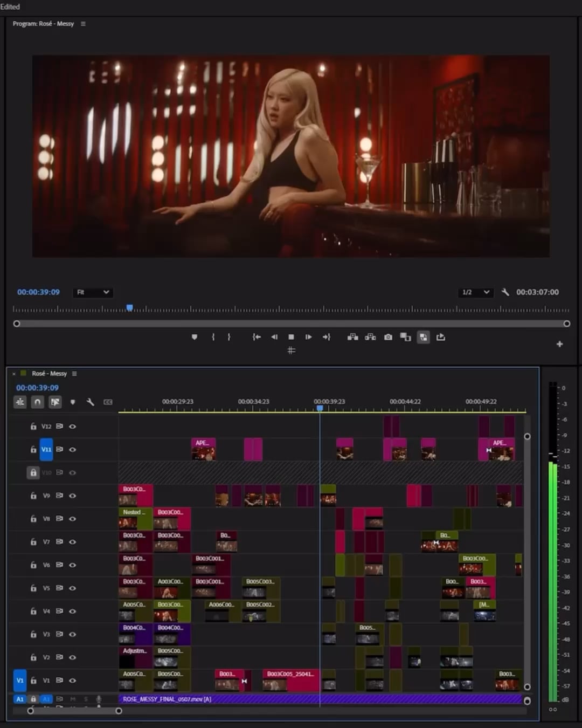
Task: Hide track V12 output
Action: 72,426
